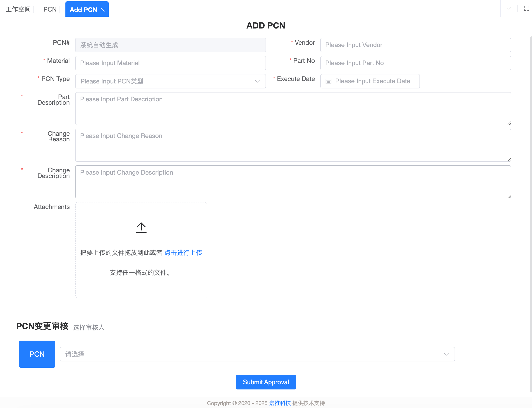The width and height of the screenshot is (532, 408).
Task: Open the 宏推科技 footer link
Action: (x=280, y=403)
